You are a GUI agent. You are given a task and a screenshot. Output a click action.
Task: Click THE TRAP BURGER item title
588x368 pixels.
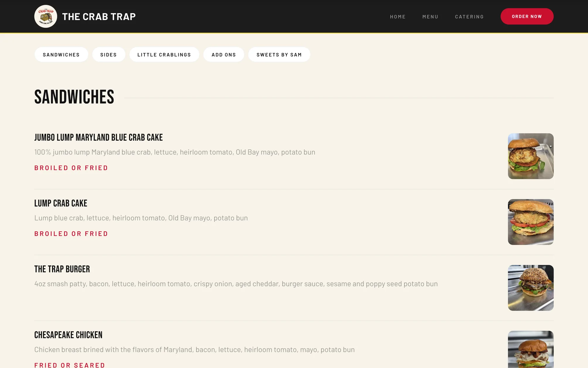pyautogui.click(x=62, y=269)
